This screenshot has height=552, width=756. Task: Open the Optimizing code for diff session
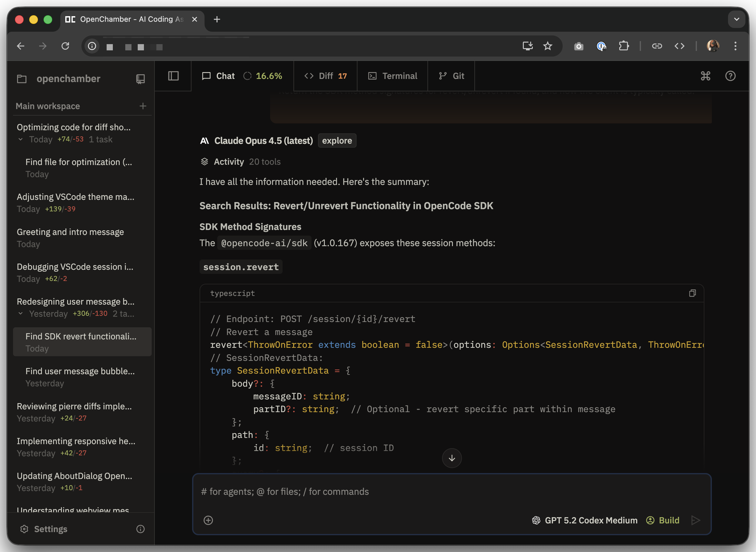[x=82, y=133]
